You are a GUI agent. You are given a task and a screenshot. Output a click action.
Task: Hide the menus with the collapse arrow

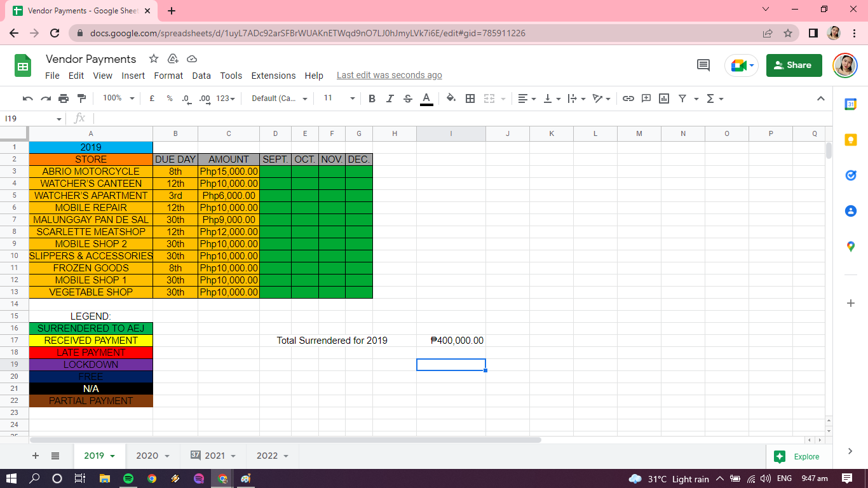[x=820, y=98]
